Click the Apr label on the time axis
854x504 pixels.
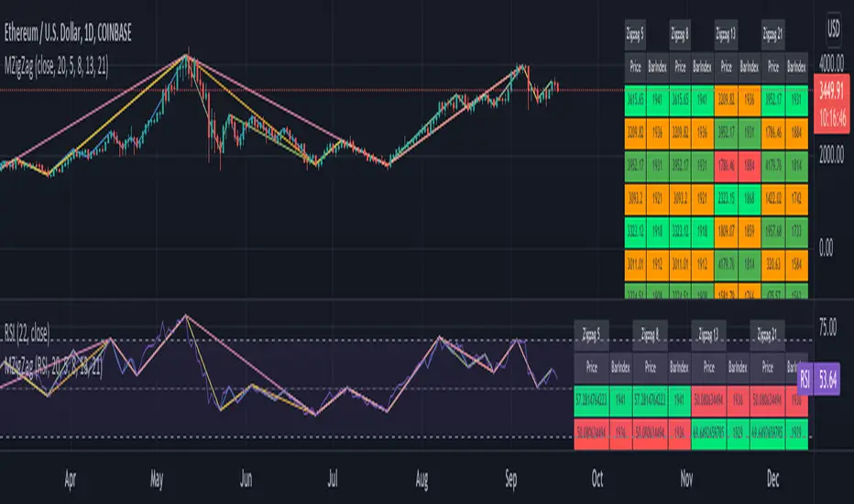coord(71,479)
